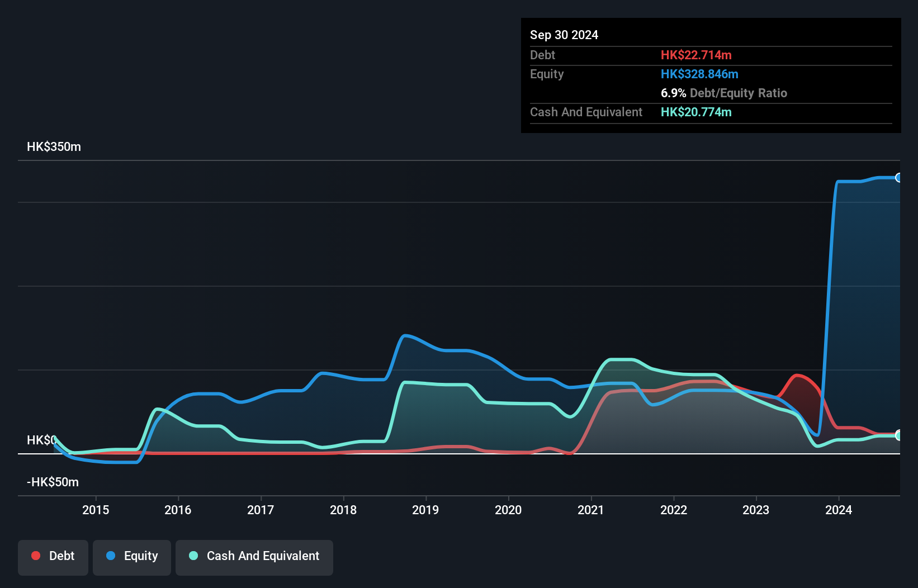Viewport: 918px width, 588px height.
Task: Click the 2019 x-axis label
Action: point(425,510)
